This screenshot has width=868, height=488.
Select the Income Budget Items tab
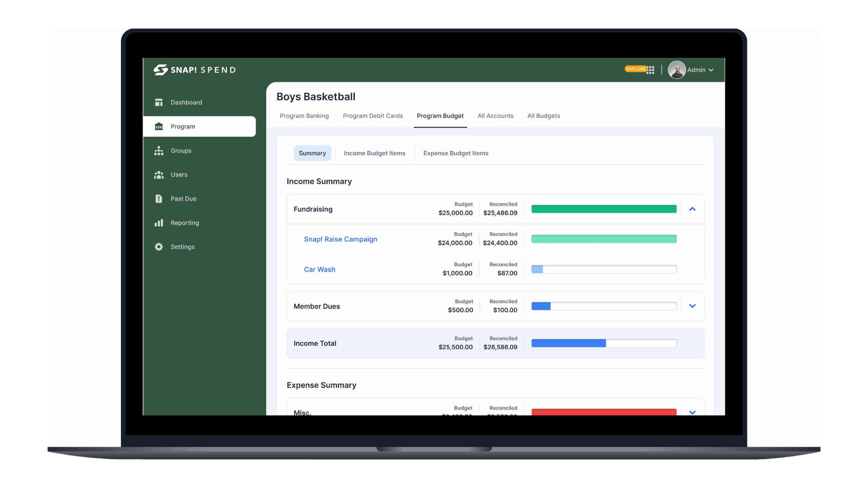(374, 153)
